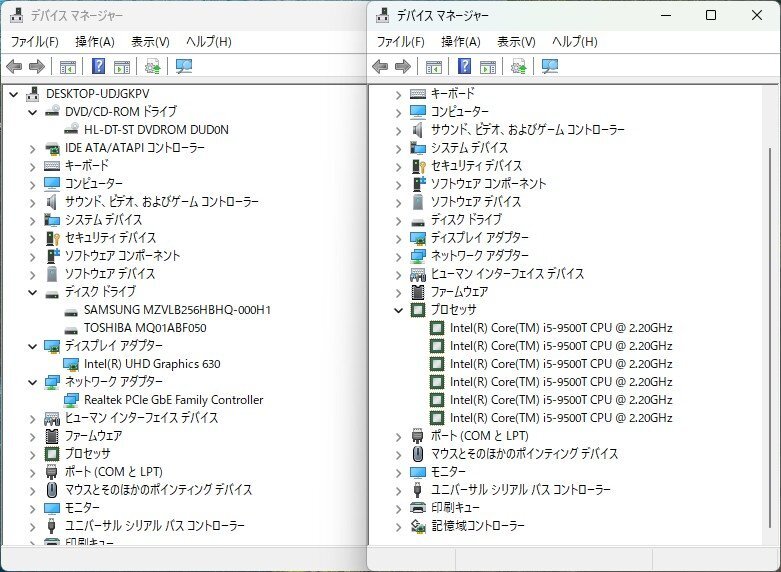Expand IDE ATA/ATAPI コントローラー node

pos(32,148)
